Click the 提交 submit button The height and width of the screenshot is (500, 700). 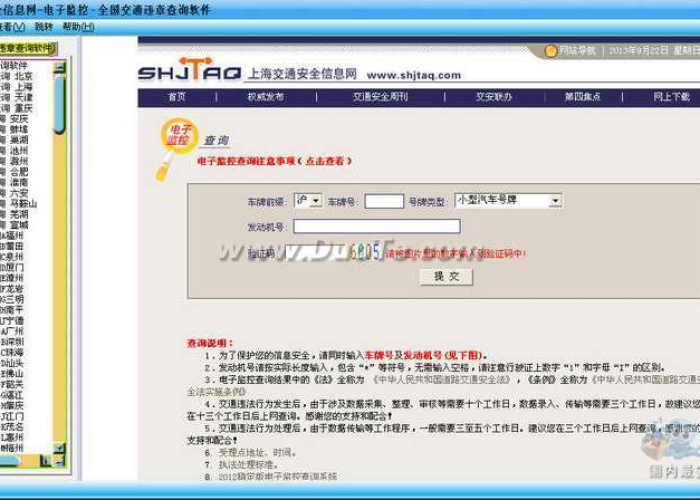tap(446, 277)
